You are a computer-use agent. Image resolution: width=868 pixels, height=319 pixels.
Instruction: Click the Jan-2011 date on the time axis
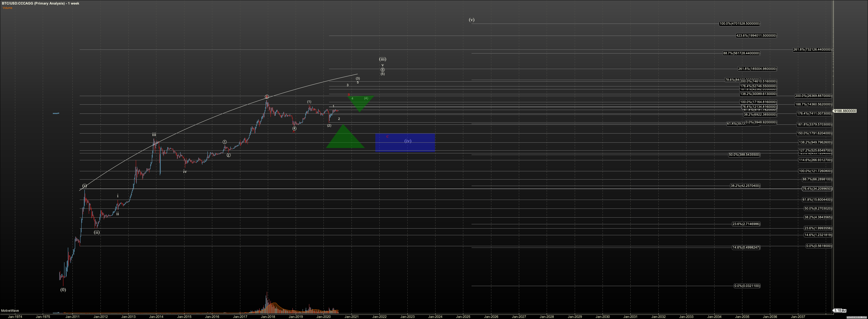pos(73,317)
